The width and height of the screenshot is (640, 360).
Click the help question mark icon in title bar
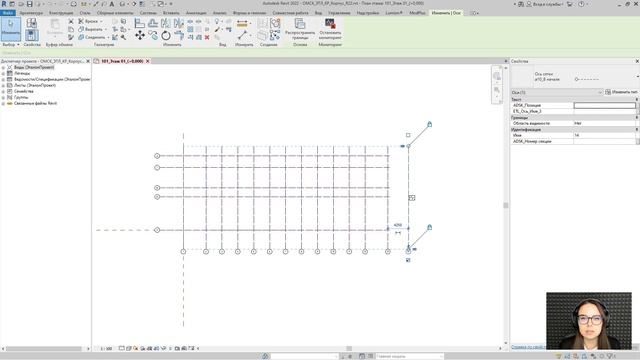pos(581,4)
